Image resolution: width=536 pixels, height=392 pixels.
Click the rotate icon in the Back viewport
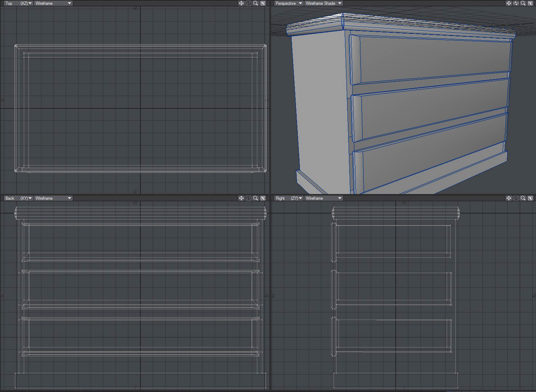point(248,198)
